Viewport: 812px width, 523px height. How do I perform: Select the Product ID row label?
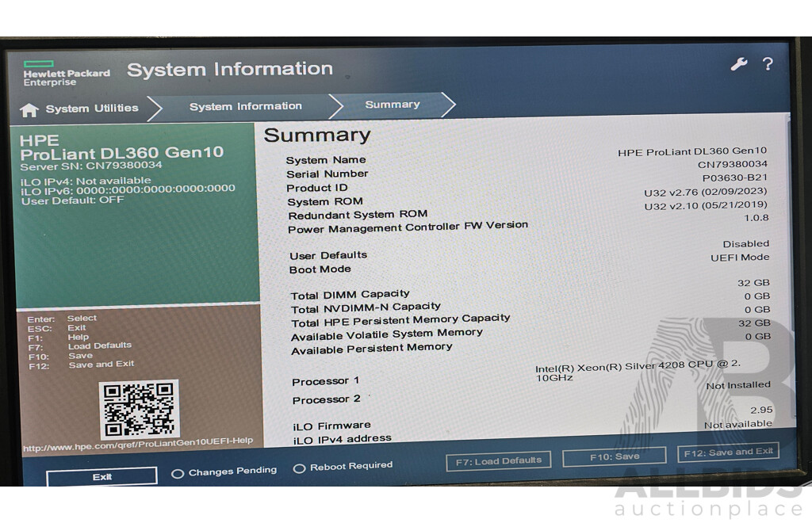click(x=317, y=188)
